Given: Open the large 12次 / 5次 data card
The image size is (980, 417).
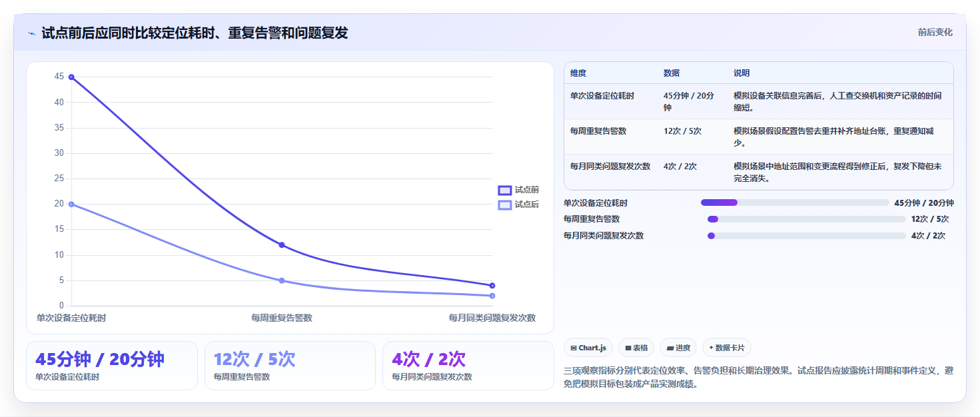Looking at the screenshot, I should (290, 366).
